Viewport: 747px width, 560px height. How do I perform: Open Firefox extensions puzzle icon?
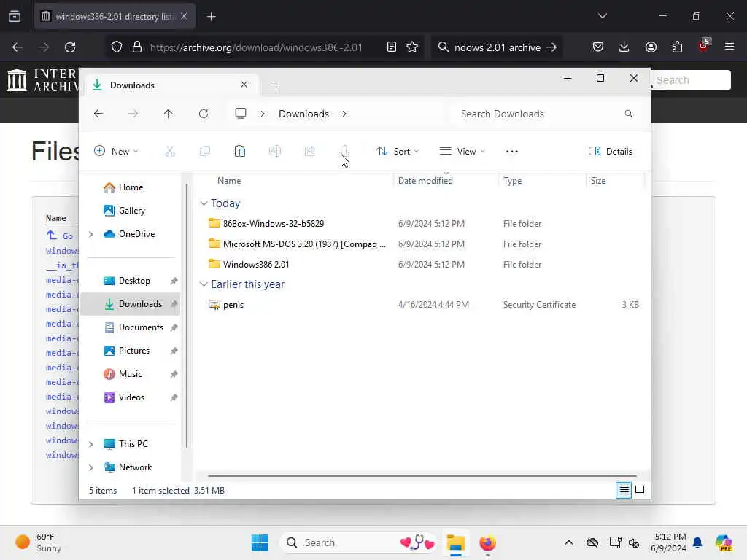(677, 47)
